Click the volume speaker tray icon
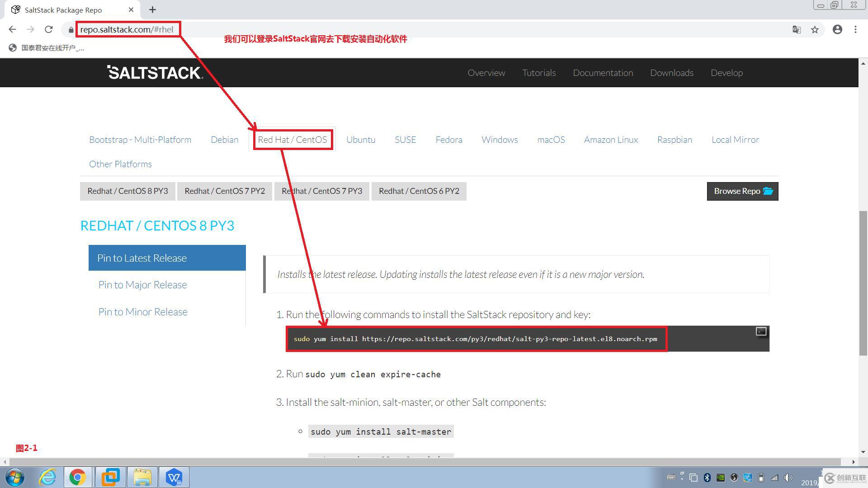Image resolution: width=868 pixels, height=488 pixels. coord(788,478)
